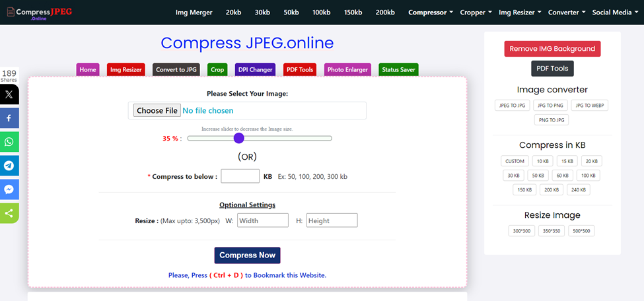Screen dimensions: 644x301
Task: Choose 350*350 resize preset
Action: click(552, 231)
